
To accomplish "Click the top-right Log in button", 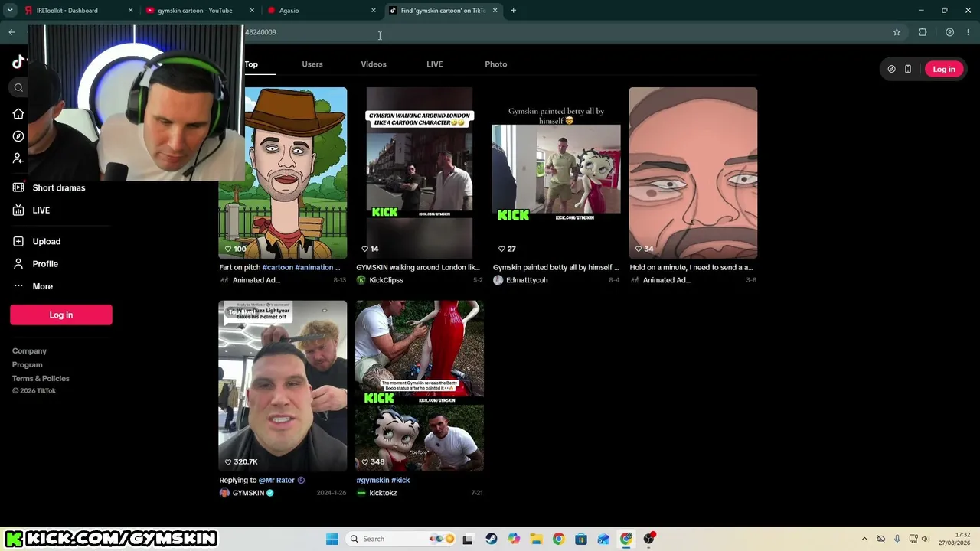I will click(944, 70).
